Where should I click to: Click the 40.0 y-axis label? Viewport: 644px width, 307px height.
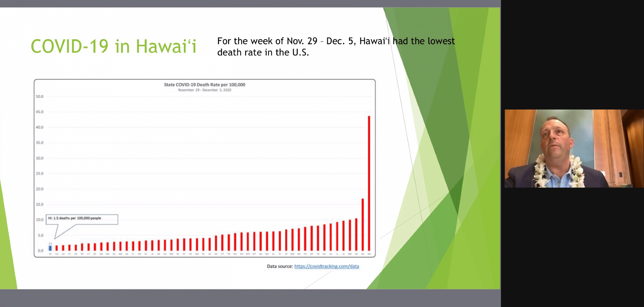tap(39, 127)
